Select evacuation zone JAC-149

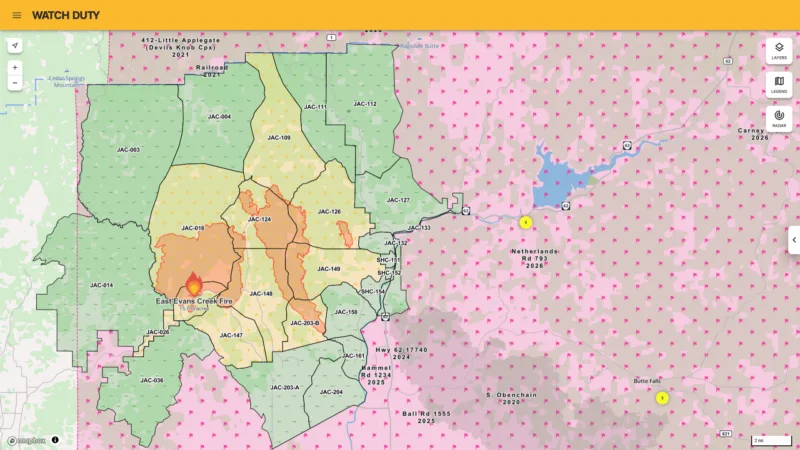[x=329, y=269]
